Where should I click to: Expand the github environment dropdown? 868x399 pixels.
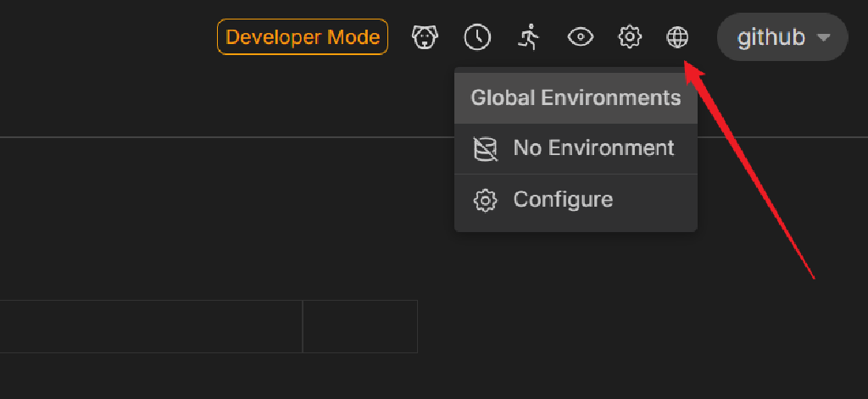[x=782, y=37]
